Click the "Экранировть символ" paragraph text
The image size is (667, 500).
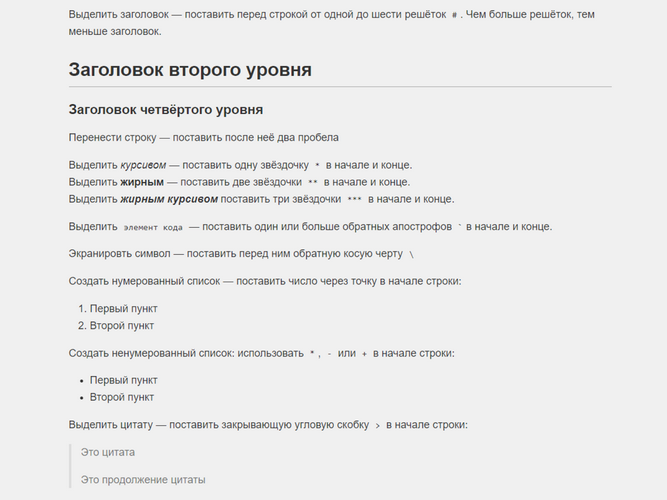(235, 254)
